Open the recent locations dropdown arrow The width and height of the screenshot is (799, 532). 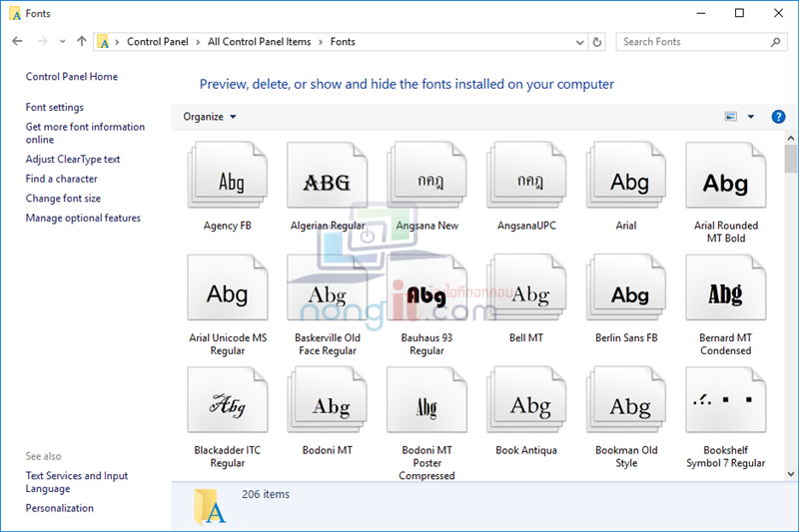click(x=62, y=42)
